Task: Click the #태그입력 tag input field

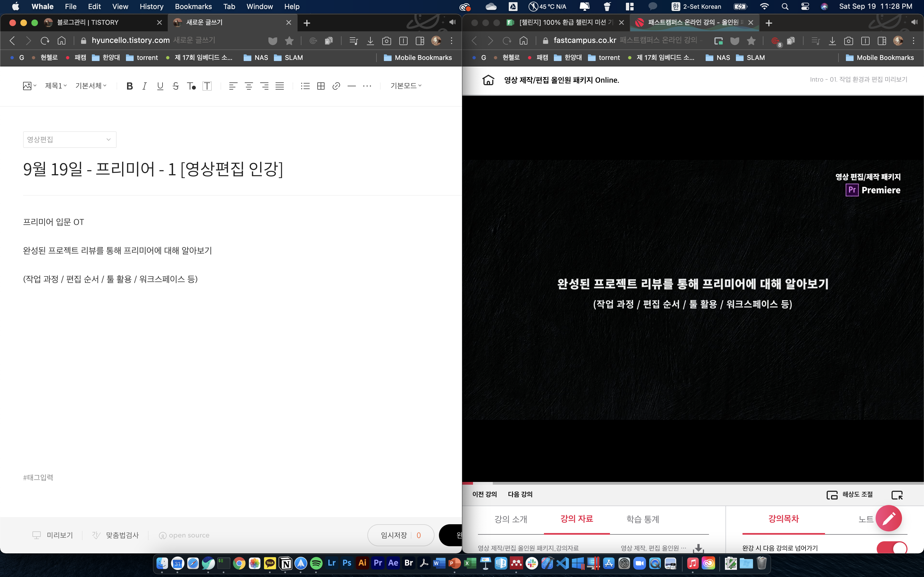Action: click(38, 478)
